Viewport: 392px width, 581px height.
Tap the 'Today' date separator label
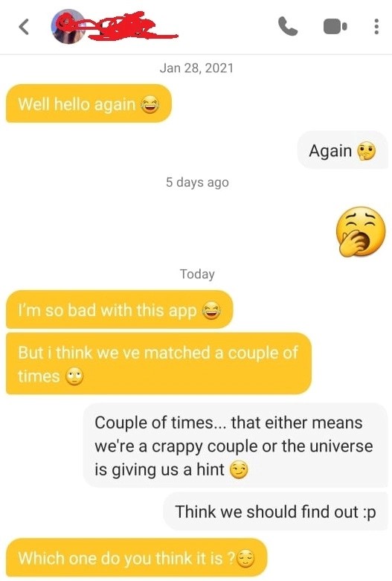point(197,274)
